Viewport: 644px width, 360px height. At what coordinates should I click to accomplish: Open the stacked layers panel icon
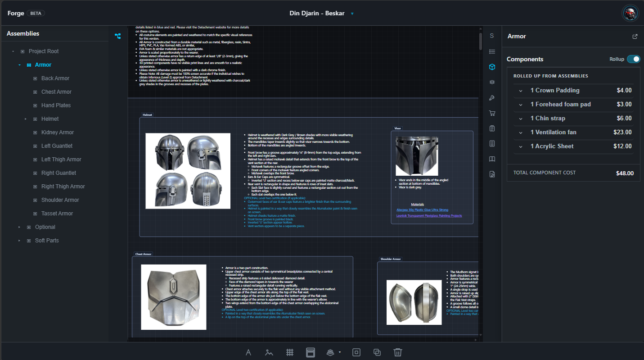pos(492,82)
